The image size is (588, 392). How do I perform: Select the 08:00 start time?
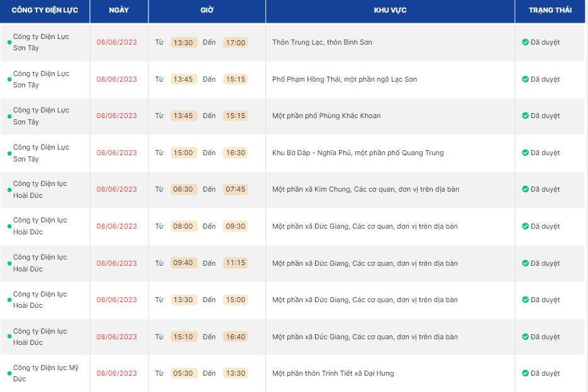click(183, 226)
